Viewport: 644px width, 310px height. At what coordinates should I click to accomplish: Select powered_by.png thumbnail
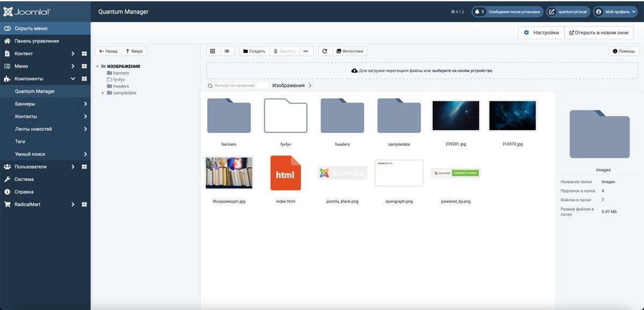point(456,173)
